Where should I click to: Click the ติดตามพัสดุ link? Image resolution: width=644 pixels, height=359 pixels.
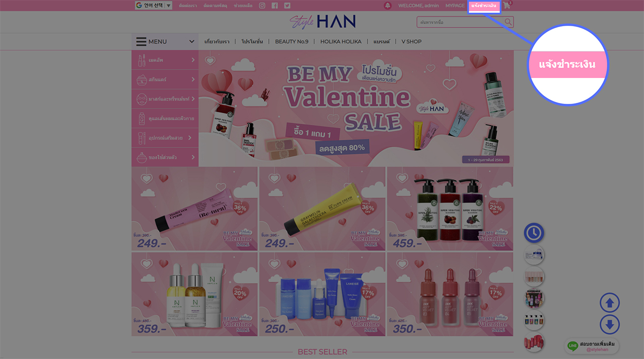[215, 6]
